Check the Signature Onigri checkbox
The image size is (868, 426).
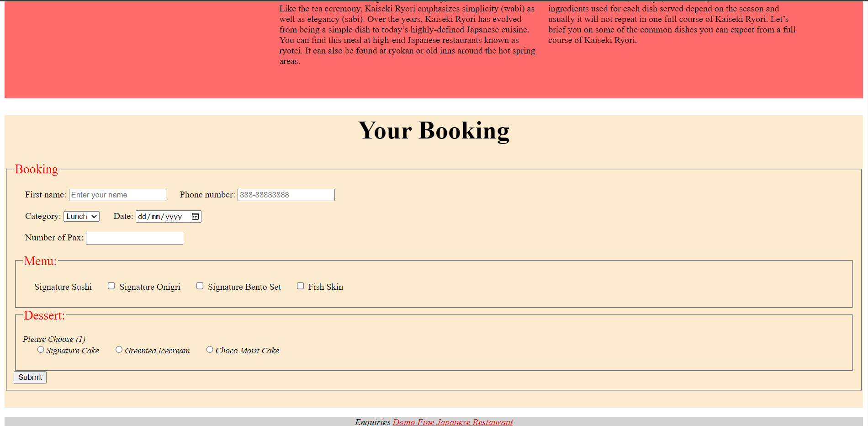[111, 285]
